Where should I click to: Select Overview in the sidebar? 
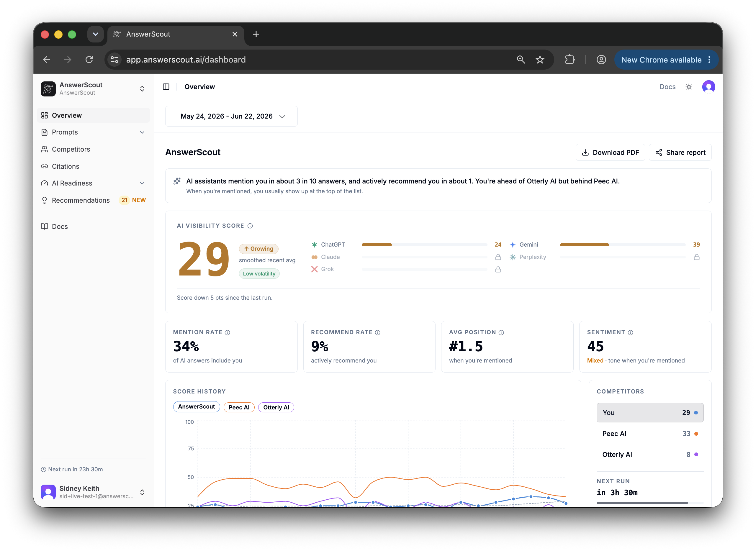[x=94, y=115]
